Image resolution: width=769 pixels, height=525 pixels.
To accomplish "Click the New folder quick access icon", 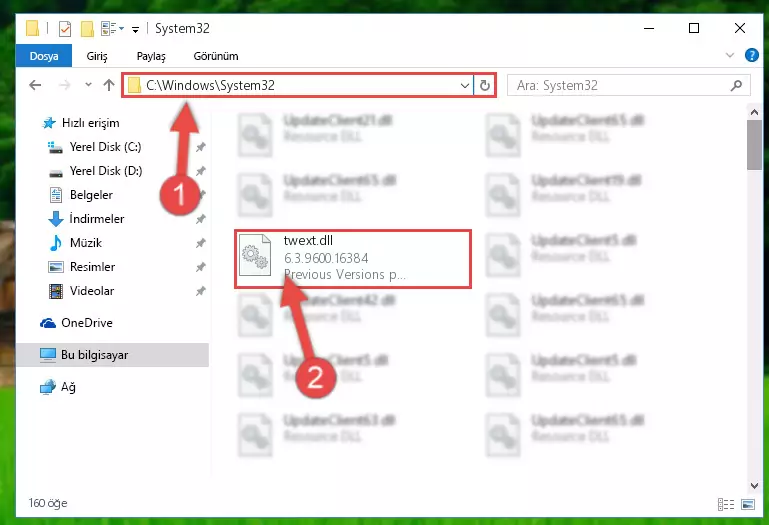I will tap(87, 28).
